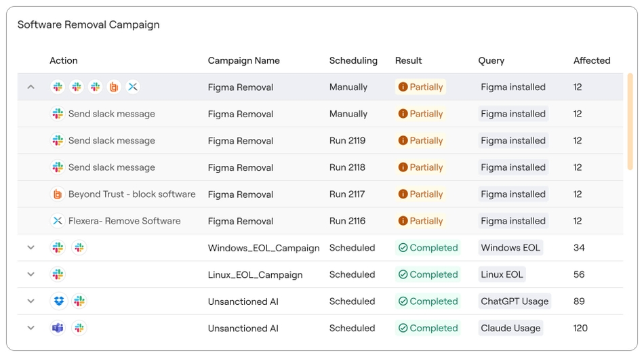
Task: Sort by the Campaign Name column header
Action: [243, 60]
